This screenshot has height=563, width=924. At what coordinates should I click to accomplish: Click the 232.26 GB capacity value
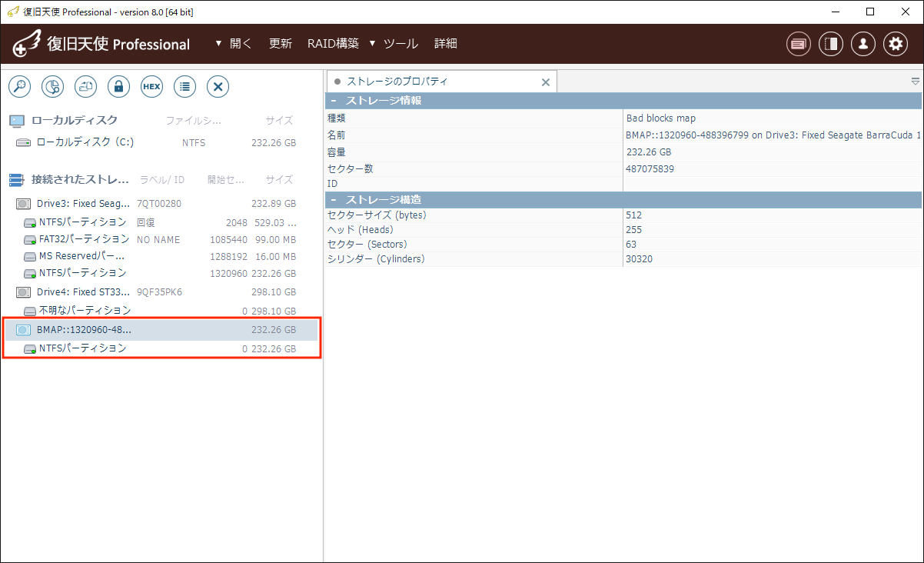pyautogui.click(x=649, y=152)
